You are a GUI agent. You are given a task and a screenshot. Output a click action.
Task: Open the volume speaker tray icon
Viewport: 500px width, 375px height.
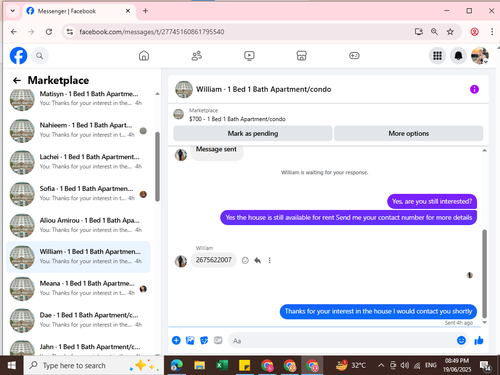(x=405, y=366)
